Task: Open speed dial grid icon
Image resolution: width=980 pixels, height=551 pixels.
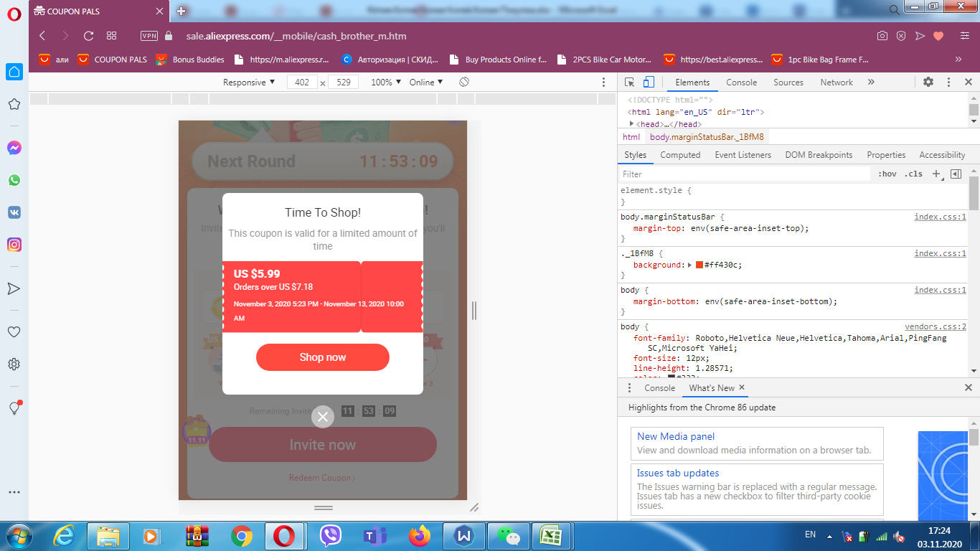Action: (112, 36)
